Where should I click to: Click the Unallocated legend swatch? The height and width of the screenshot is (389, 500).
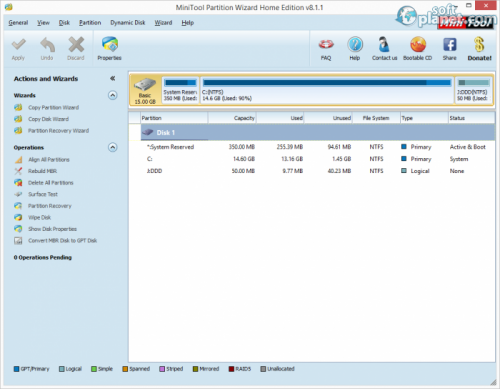click(263, 369)
